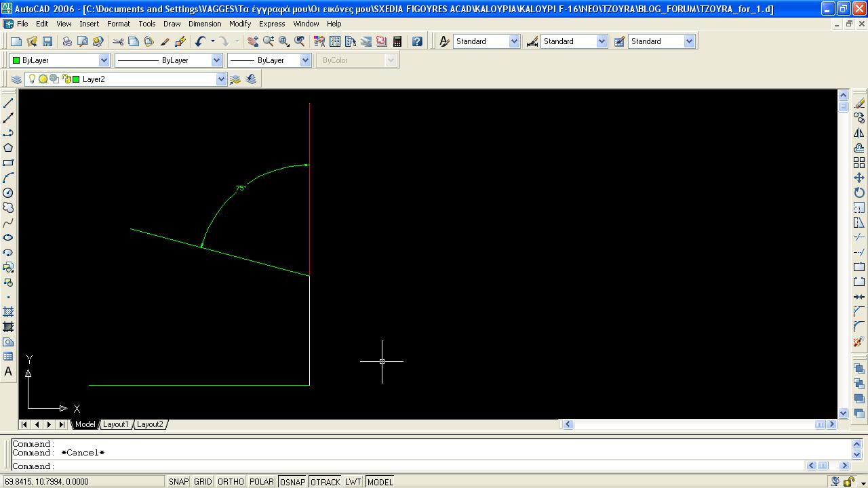This screenshot has width=868, height=488.
Task: Click the first-tab navigation arrow
Action: point(24,424)
